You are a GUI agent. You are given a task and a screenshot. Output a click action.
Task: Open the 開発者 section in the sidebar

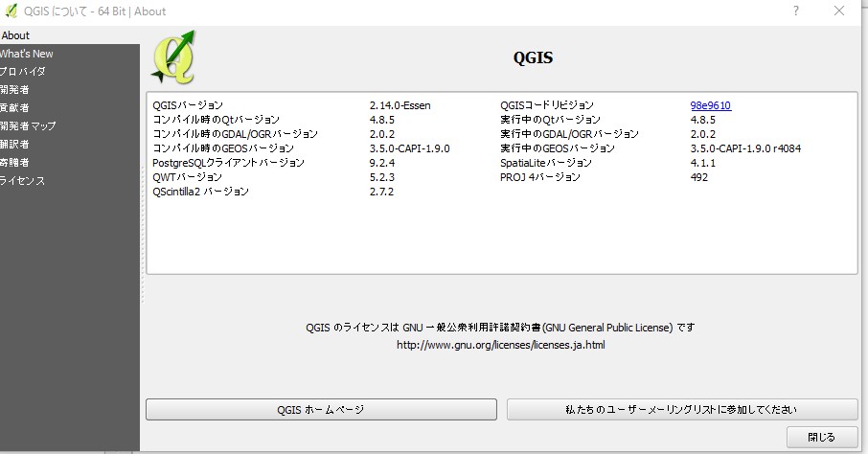click(x=15, y=90)
